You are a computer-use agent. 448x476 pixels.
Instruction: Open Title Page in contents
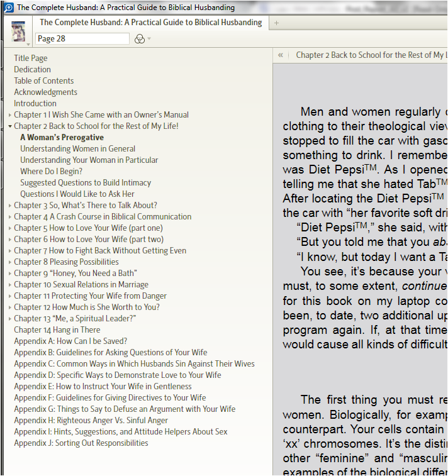point(31,58)
